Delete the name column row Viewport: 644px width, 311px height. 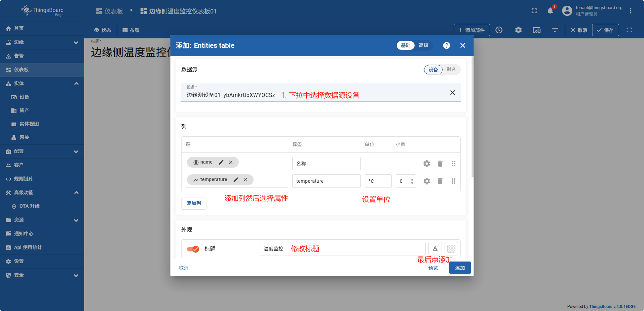coord(440,164)
